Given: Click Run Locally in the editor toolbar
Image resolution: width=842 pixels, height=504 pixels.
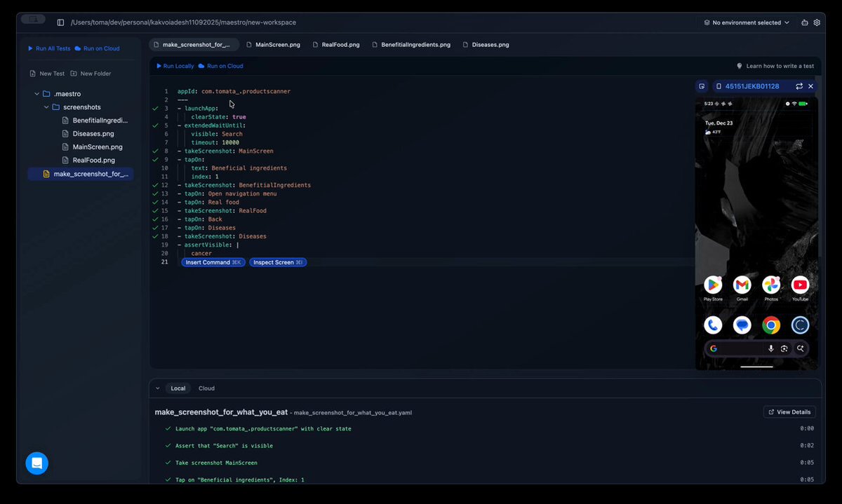Looking at the screenshot, I should (x=175, y=66).
